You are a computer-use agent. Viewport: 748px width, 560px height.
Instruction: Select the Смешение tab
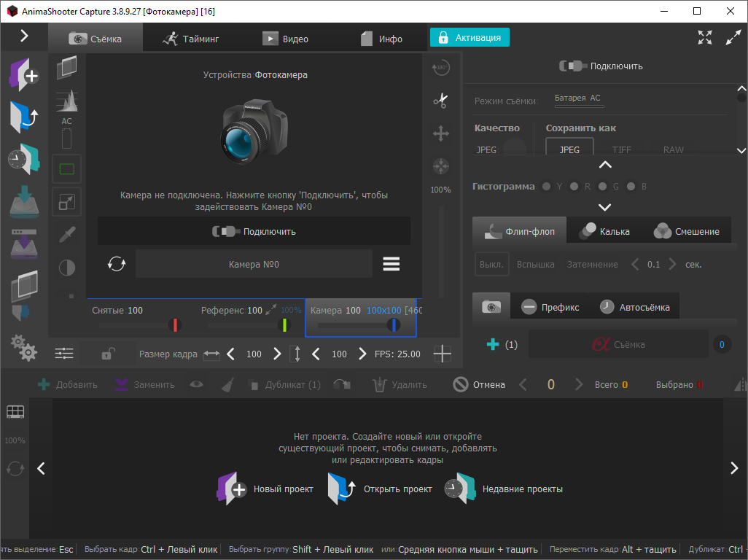[x=687, y=231]
